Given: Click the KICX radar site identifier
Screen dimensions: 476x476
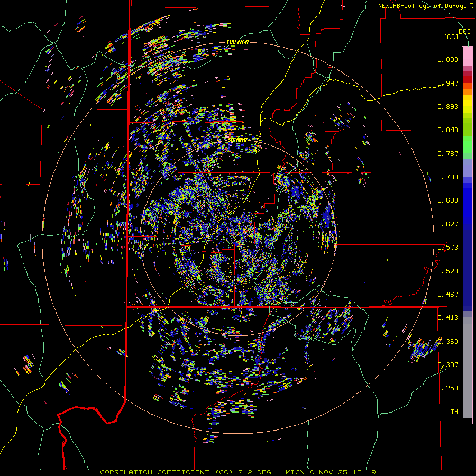Looking at the screenshot, I should coord(295,472).
